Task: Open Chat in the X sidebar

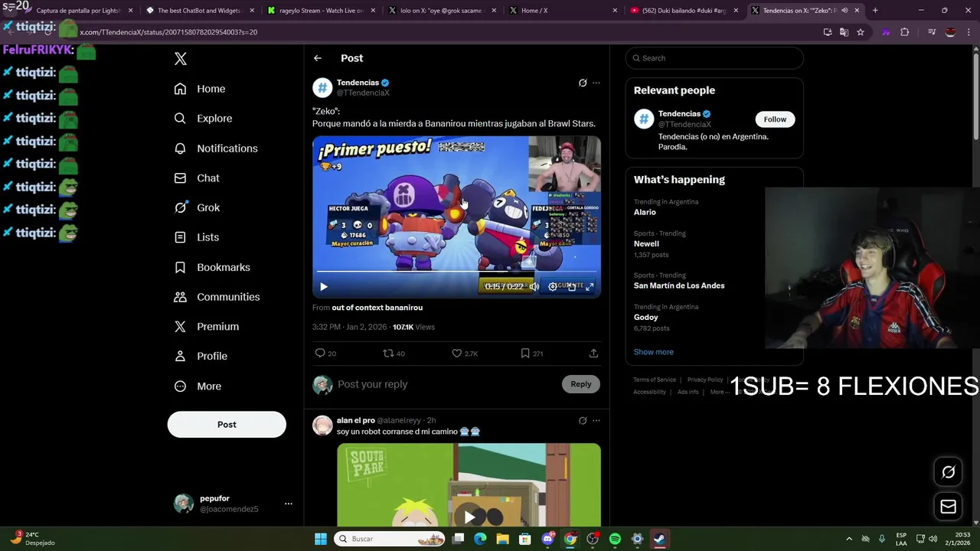Action: [x=197, y=178]
